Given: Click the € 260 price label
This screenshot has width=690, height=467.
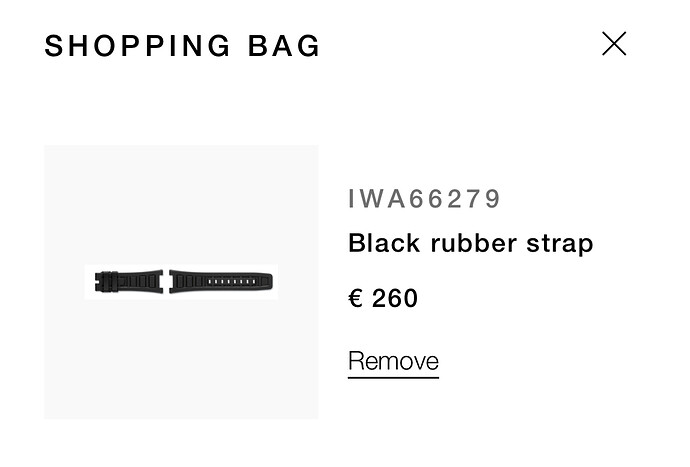Looking at the screenshot, I should (x=383, y=298).
